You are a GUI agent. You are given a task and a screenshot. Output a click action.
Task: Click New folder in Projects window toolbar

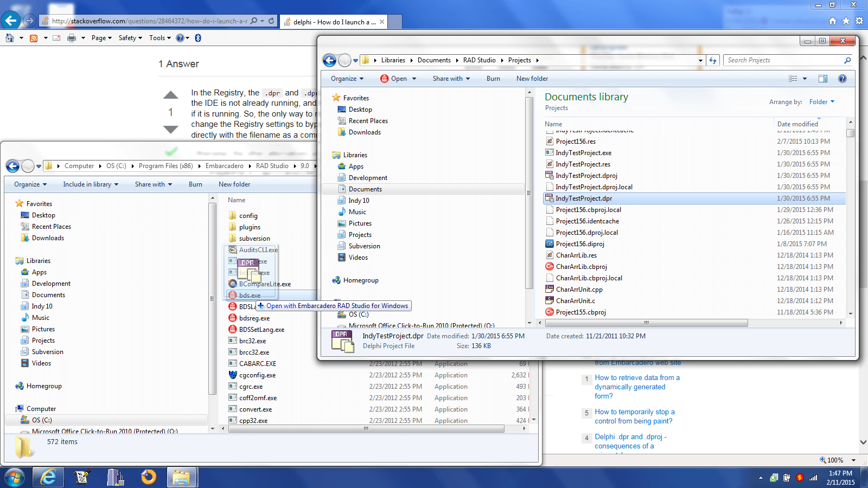coord(532,79)
